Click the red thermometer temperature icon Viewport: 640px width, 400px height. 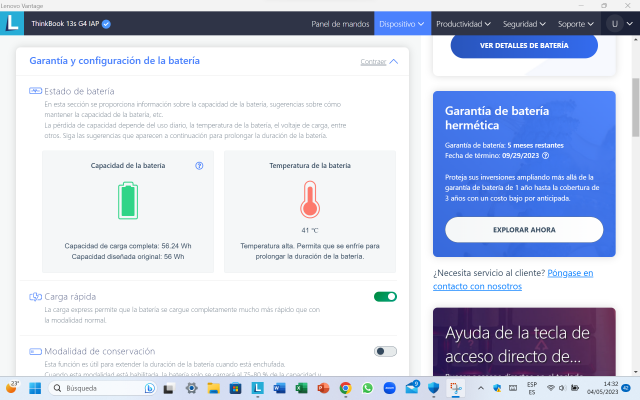(310, 200)
